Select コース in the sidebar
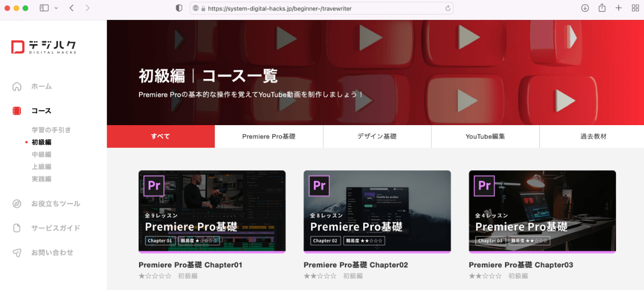The height and width of the screenshot is (290, 644). [41, 111]
